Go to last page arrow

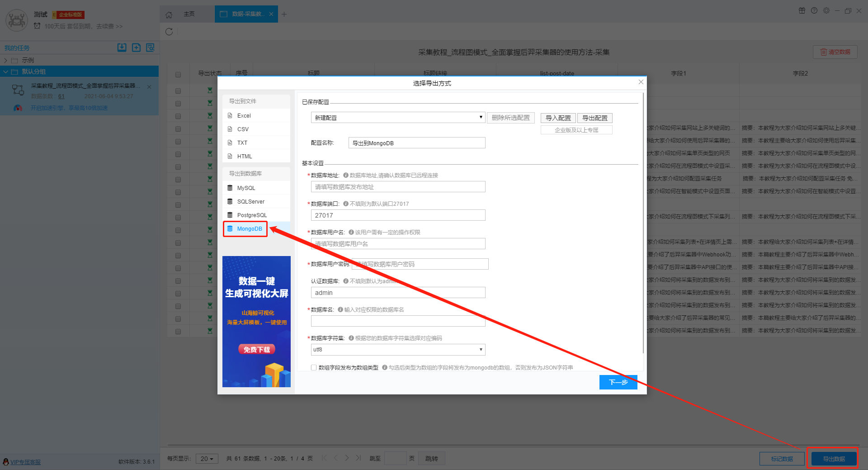click(358, 458)
